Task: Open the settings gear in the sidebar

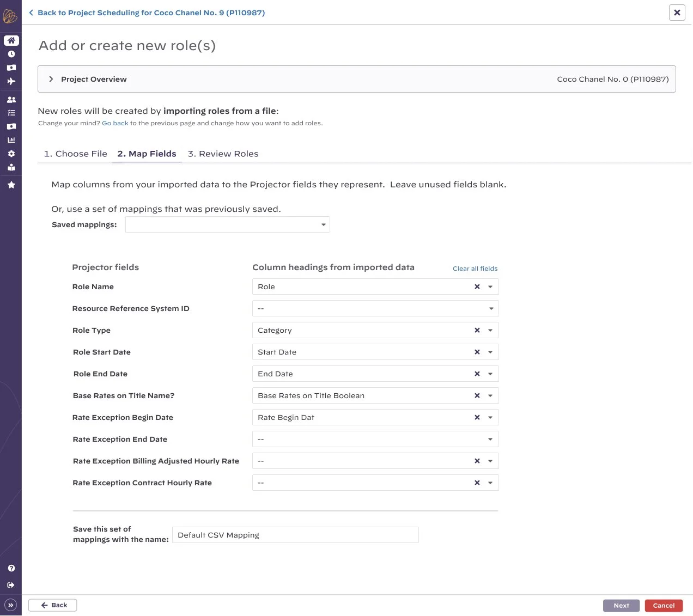Action: pos(11,153)
